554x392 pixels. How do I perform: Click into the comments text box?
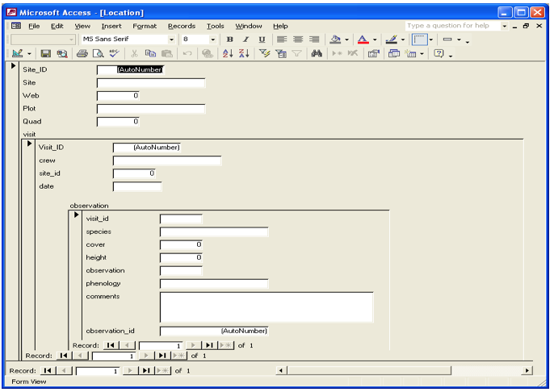click(267, 307)
